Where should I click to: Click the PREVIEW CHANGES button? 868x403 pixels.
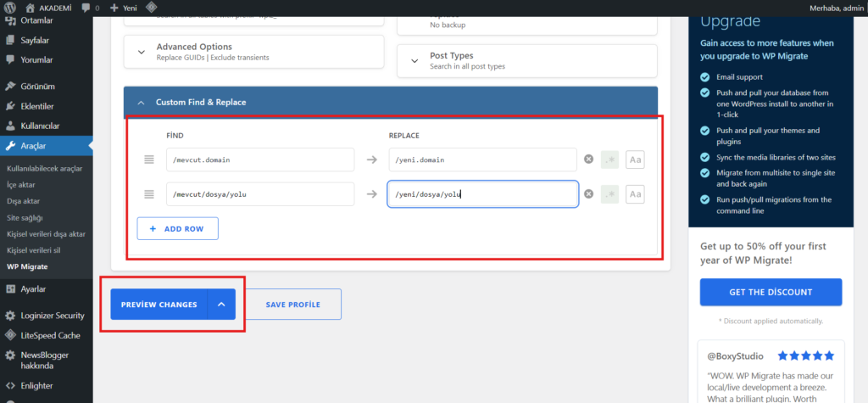click(159, 305)
